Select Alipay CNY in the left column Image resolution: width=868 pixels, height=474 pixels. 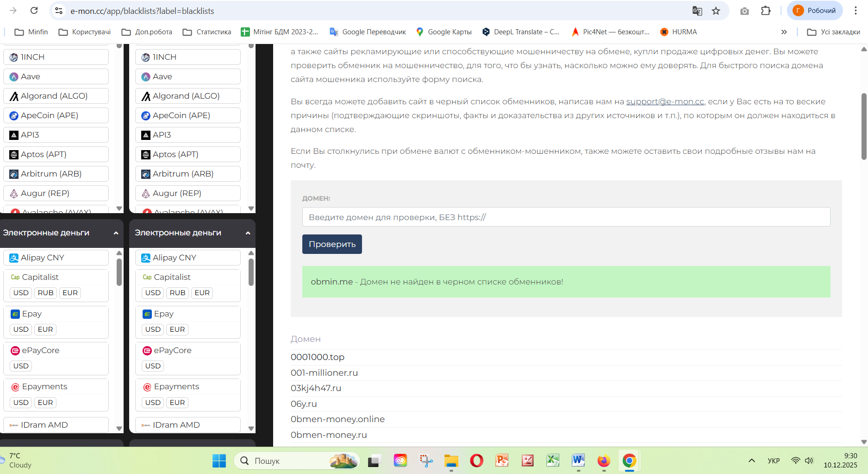56,258
